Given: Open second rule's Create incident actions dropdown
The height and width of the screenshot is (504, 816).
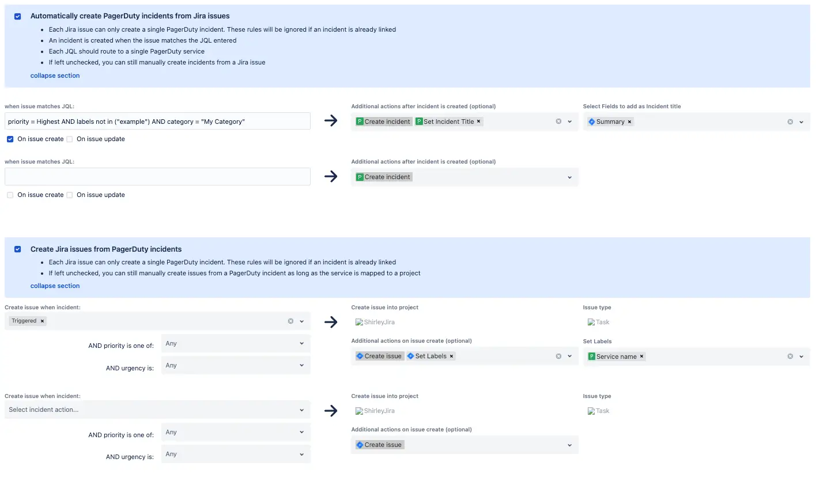Looking at the screenshot, I should [570, 177].
